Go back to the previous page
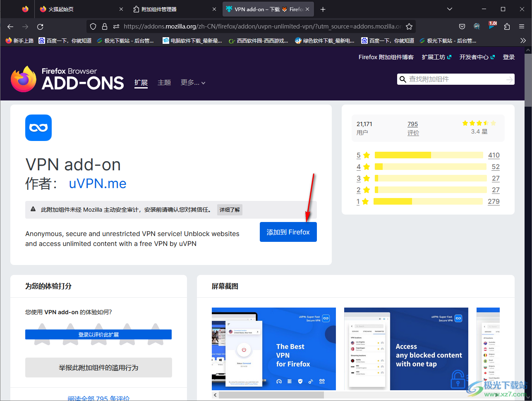This screenshot has height=401, width=532. pos(10,26)
